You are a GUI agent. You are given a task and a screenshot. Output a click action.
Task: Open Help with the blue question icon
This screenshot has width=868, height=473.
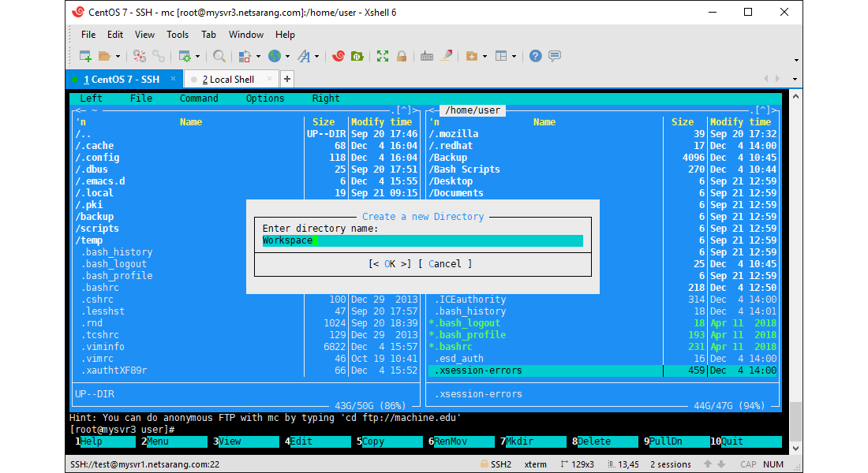(x=536, y=56)
